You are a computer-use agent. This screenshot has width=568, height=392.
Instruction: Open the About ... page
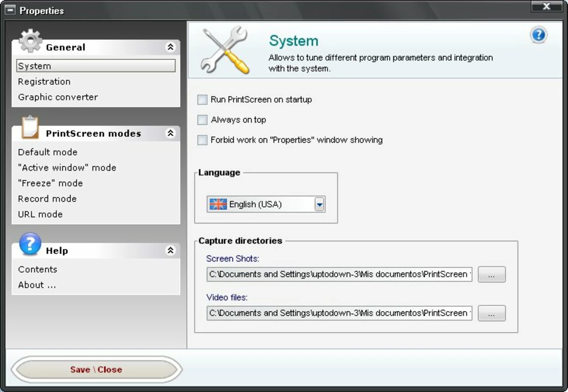coord(37,285)
